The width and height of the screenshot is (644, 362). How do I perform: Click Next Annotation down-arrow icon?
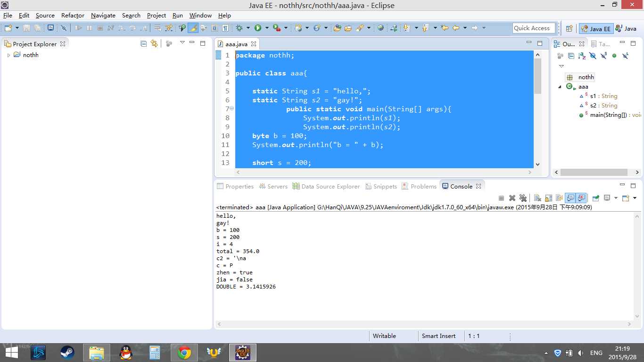tap(406, 28)
